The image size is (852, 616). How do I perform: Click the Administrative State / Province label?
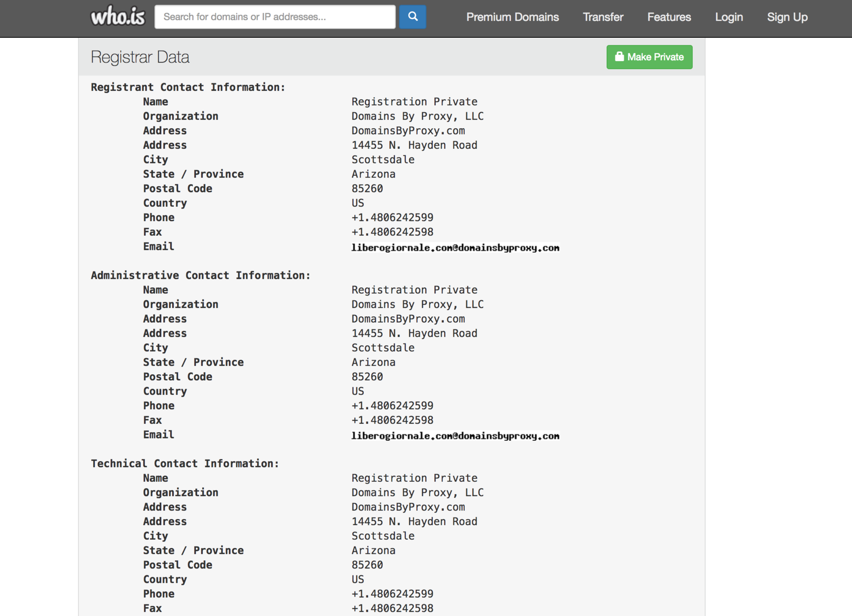tap(193, 362)
